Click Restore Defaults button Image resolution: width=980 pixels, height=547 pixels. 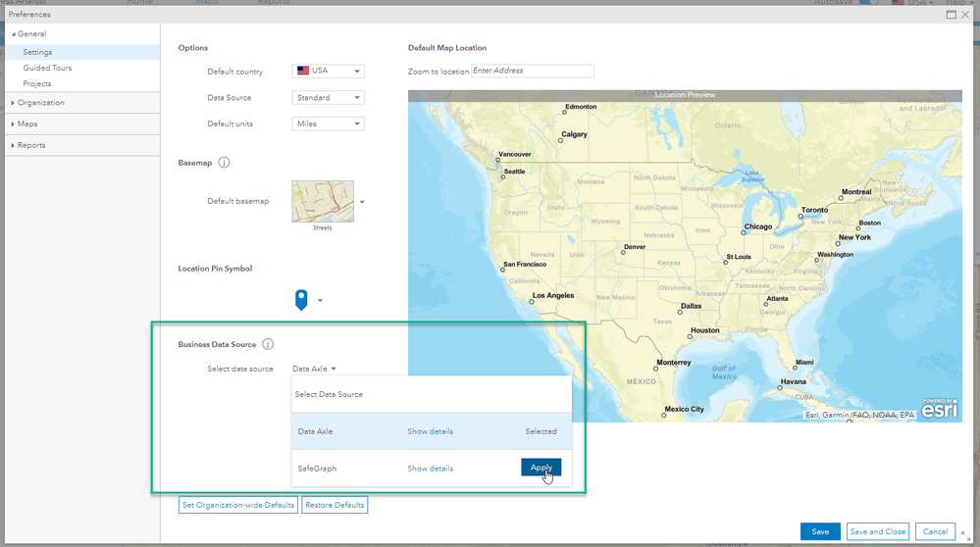click(x=335, y=505)
